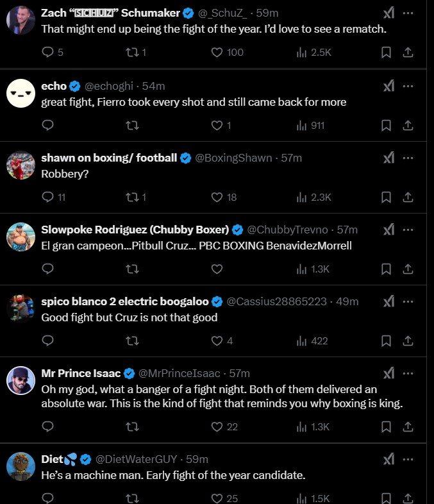
Task: Reply to Zach Schumaker's post
Action: (x=49, y=53)
